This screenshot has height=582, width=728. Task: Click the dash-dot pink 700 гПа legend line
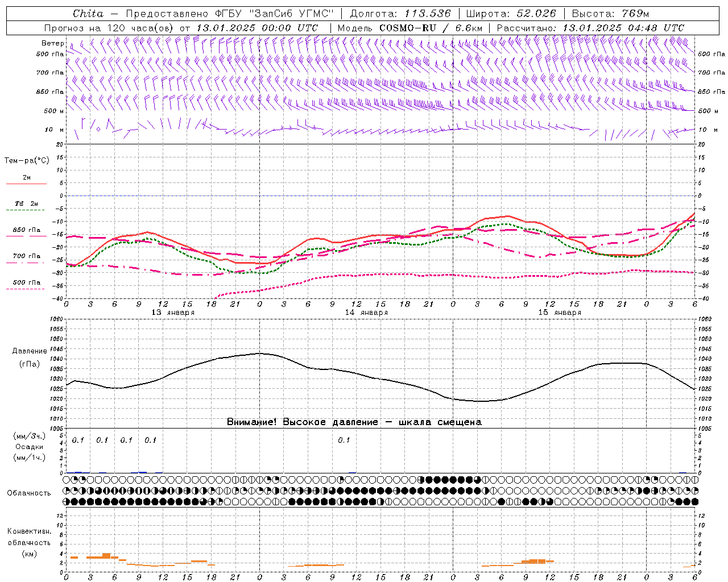(25, 263)
